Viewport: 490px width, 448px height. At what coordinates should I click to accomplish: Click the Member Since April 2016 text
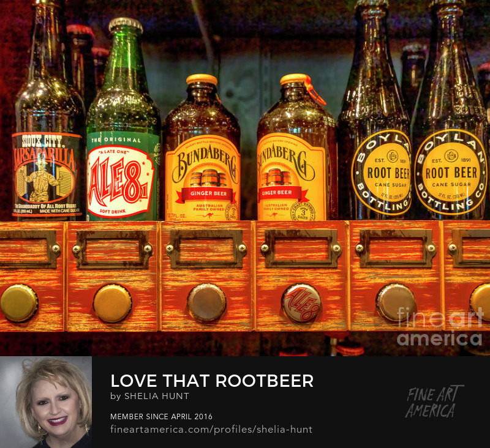pos(161,416)
